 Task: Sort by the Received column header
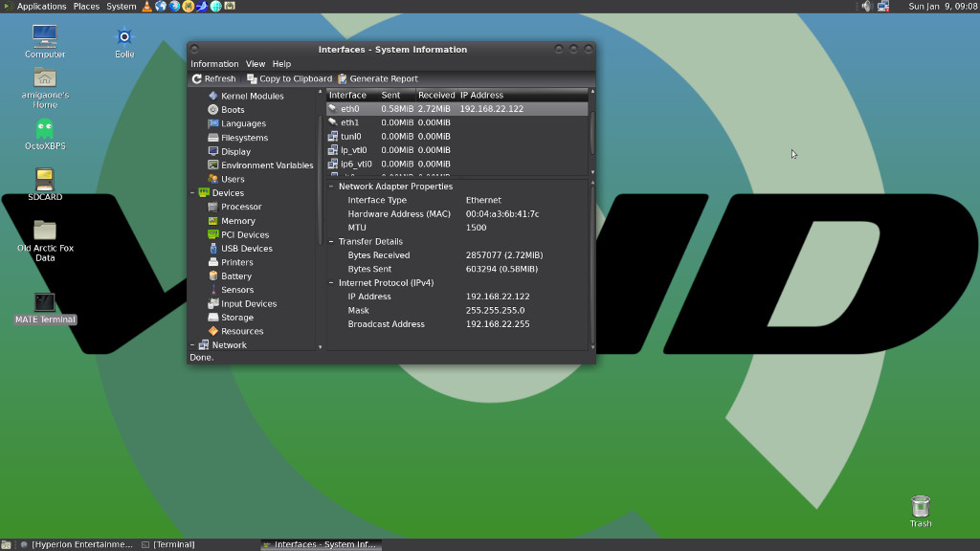[x=436, y=95]
